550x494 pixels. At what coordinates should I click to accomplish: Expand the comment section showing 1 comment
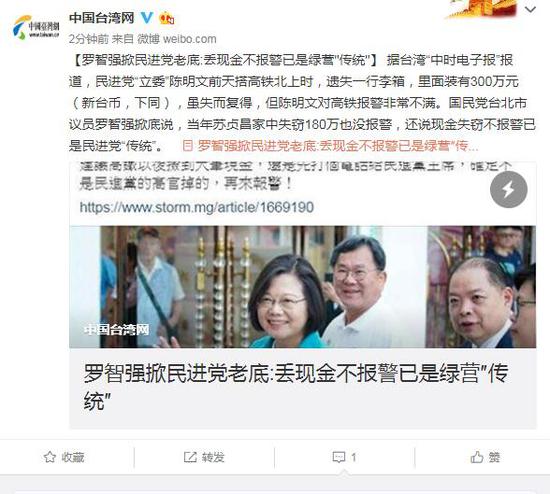click(344, 457)
